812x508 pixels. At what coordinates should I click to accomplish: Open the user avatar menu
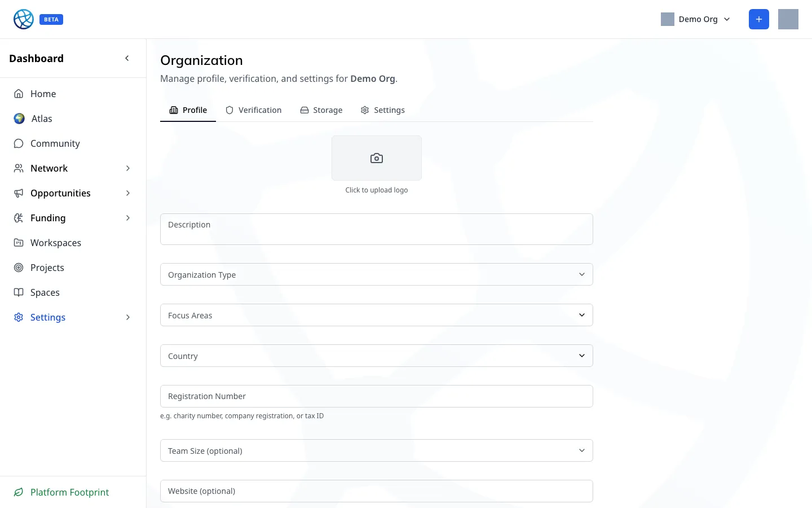pos(788,19)
